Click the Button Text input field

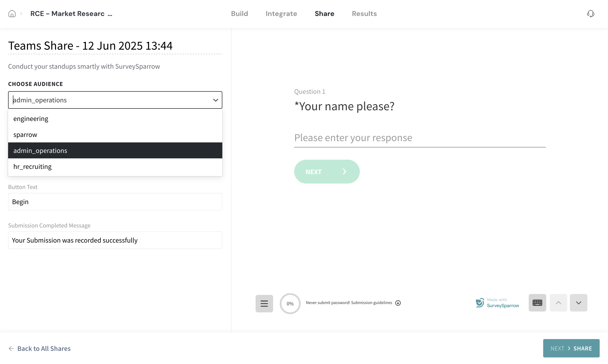point(115,202)
